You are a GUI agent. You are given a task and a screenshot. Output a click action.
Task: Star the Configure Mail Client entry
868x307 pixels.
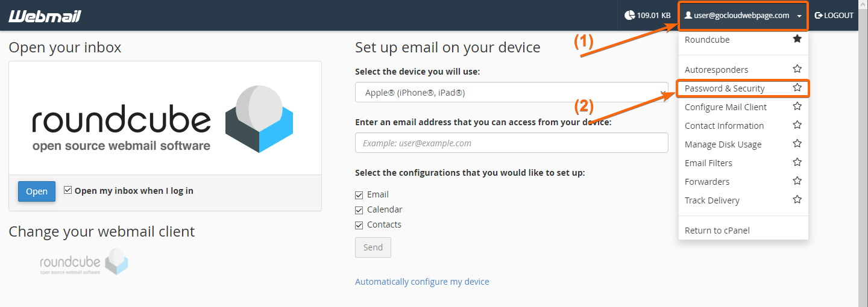[797, 107]
